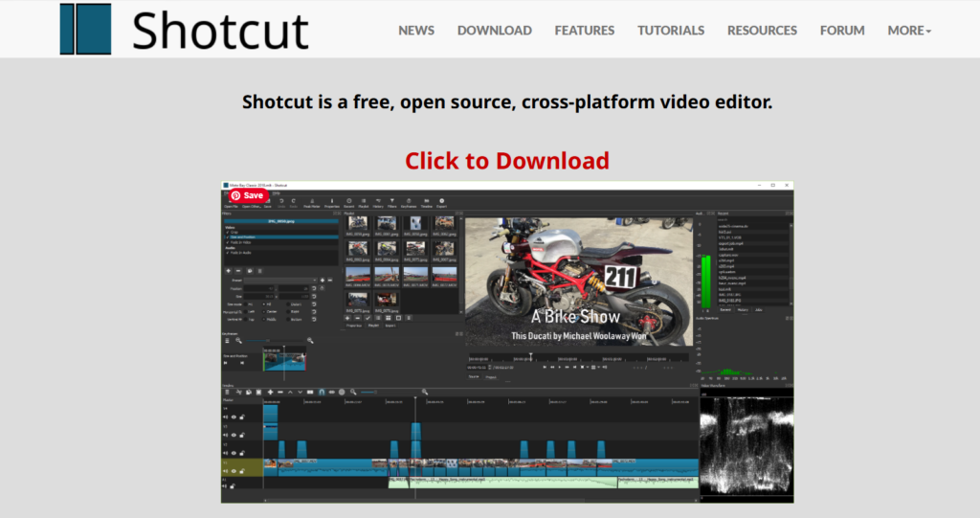Go to the TUTORIALS nav item
The height and width of the screenshot is (518, 980).
[x=671, y=30]
